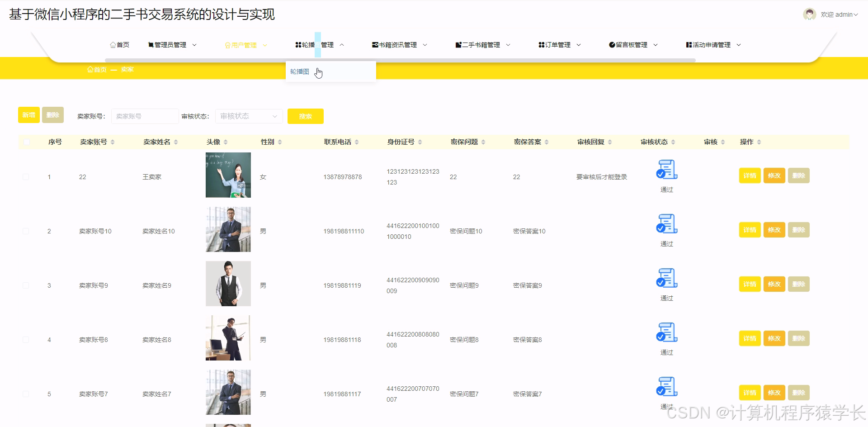Open 订单管理 via its grid icon
The width and height of the screenshot is (868, 427).
tap(541, 44)
